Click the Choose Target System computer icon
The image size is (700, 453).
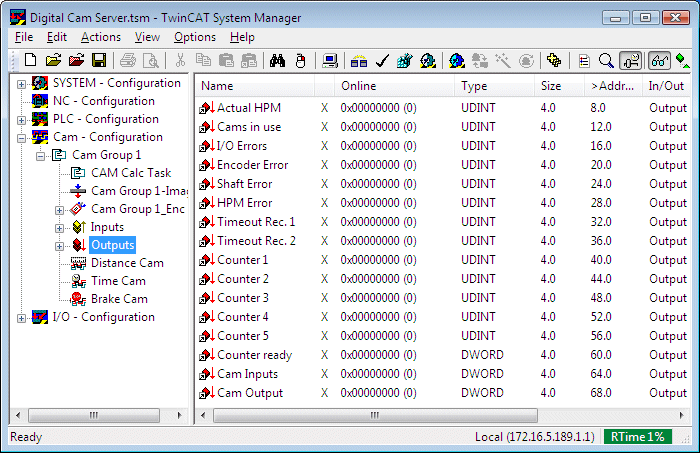(x=330, y=60)
